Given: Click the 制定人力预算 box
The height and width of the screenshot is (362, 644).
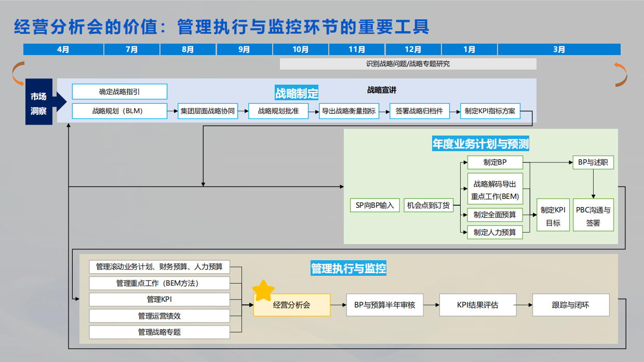Looking at the screenshot, I should click(x=495, y=232).
